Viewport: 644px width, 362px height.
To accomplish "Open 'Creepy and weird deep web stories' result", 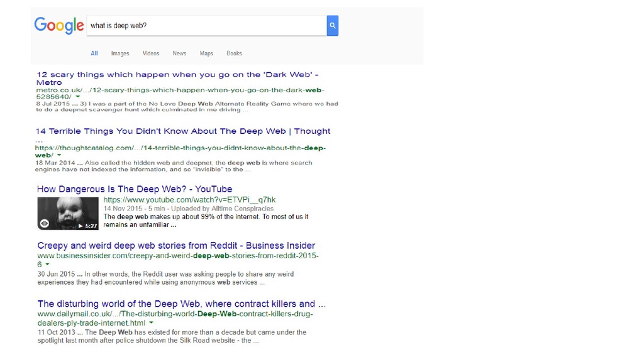I will (176, 246).
